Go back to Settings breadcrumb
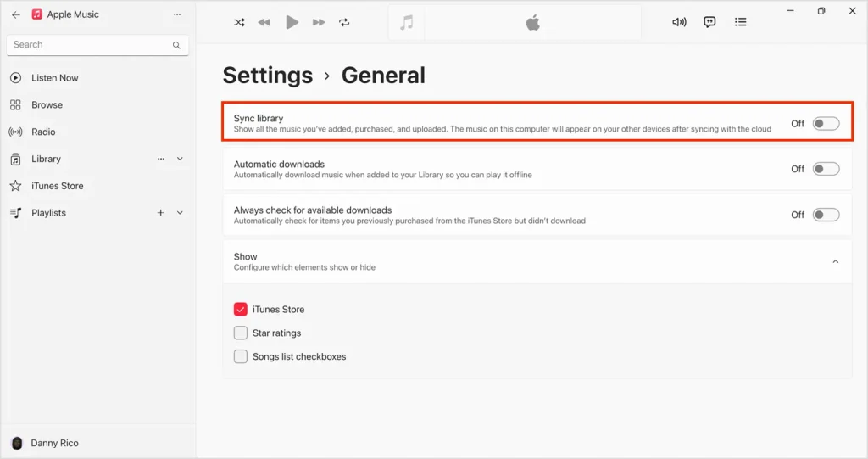The height and width of the screenshot is (459, 868). [x=268, y=76]
